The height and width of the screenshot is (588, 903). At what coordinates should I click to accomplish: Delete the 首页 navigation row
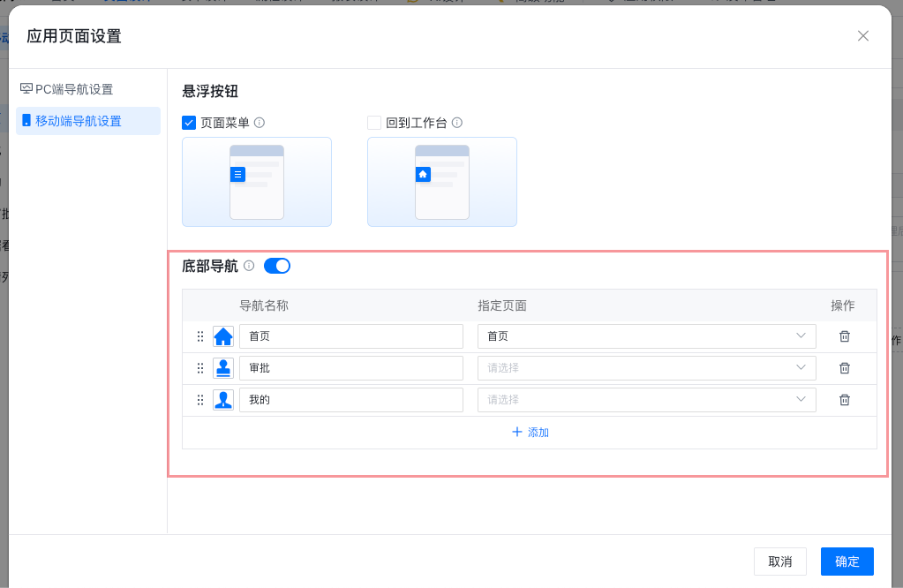click(844, 336)
